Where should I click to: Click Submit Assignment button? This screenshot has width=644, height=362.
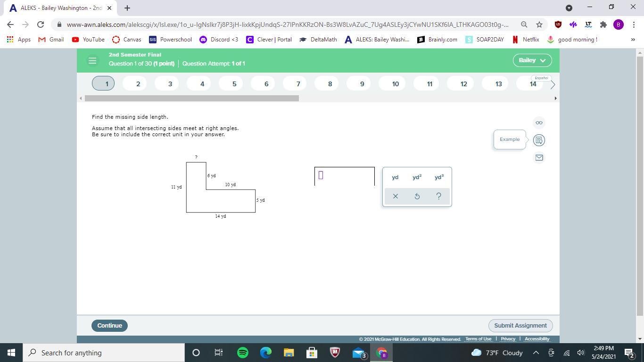pyautogui.click(x=520, y=326)
